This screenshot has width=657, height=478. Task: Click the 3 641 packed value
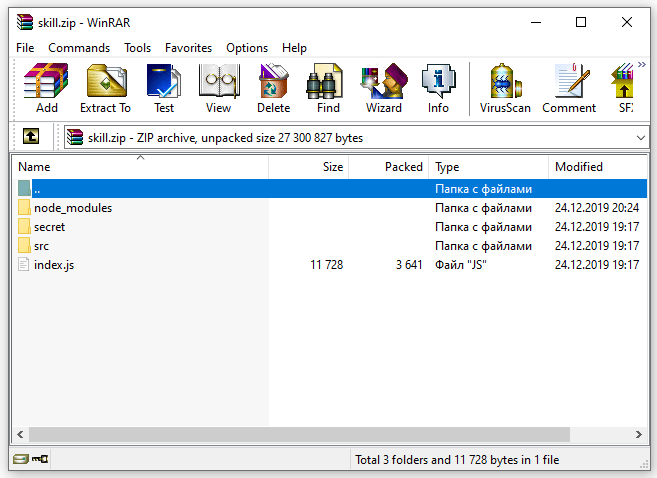coord(409,265)
